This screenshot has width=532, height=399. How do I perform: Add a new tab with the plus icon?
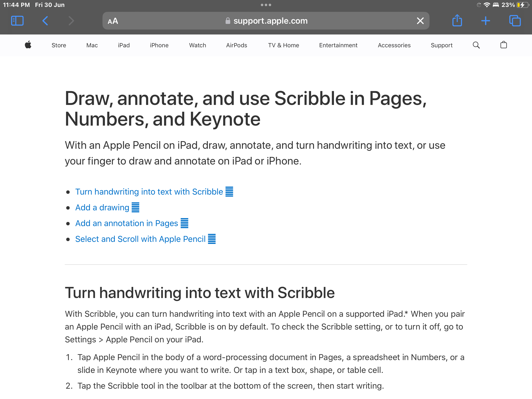pyautogui.click(x=485, y=21)
